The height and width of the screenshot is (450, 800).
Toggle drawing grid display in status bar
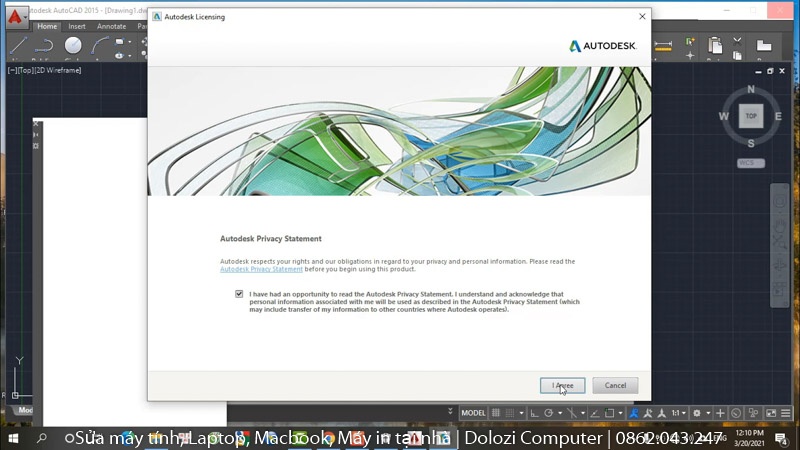496,413
